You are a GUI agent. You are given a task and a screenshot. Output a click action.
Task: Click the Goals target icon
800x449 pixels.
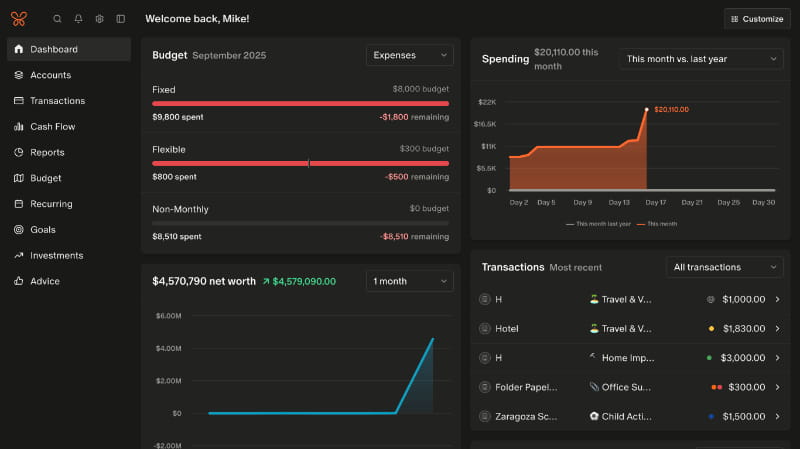(19, 230)
